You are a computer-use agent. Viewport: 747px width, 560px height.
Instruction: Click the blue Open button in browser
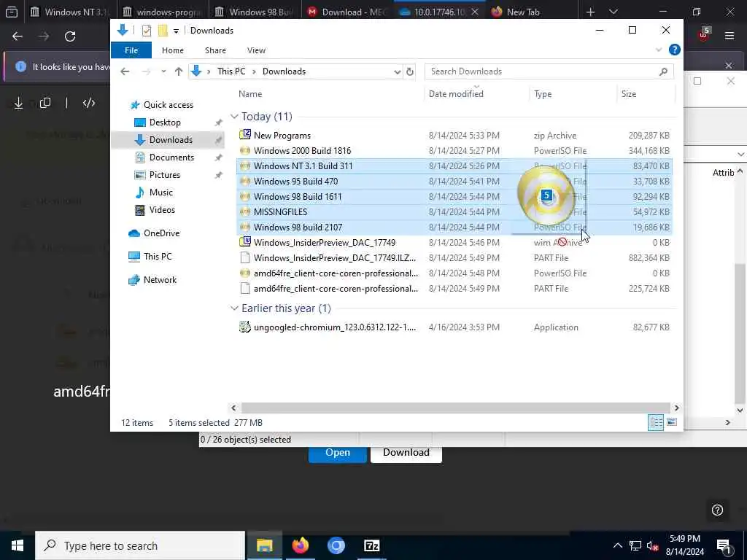[337, 453]
